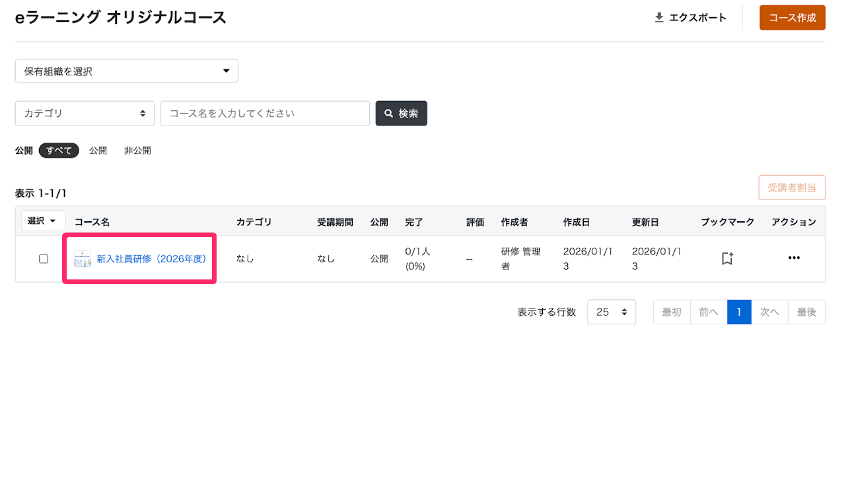
Task: Click the エクスポート download icon
Action: 659,18
